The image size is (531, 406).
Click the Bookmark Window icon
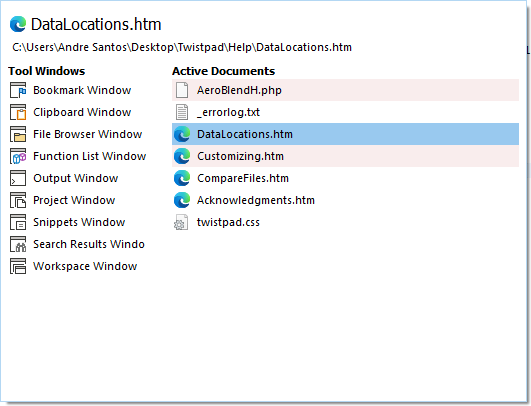[x=18, y=90]
